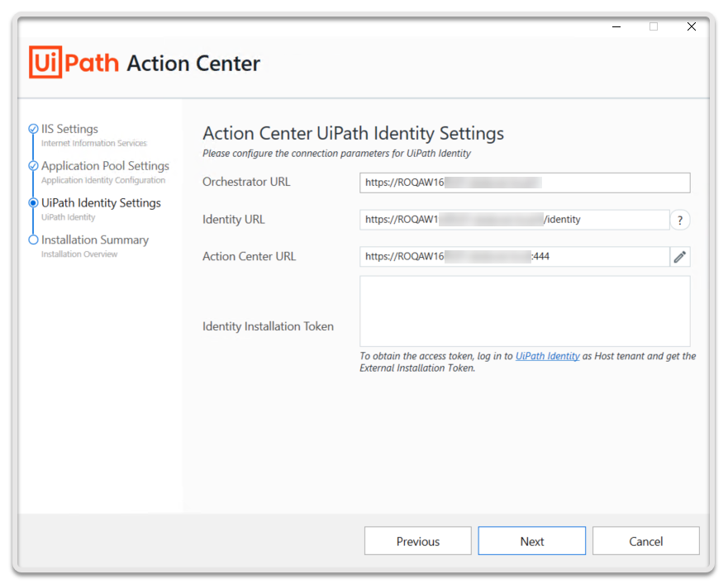Select UiPath Identity Settings in the sidebar
Viewport: 728px width, 584px height.
101,203
